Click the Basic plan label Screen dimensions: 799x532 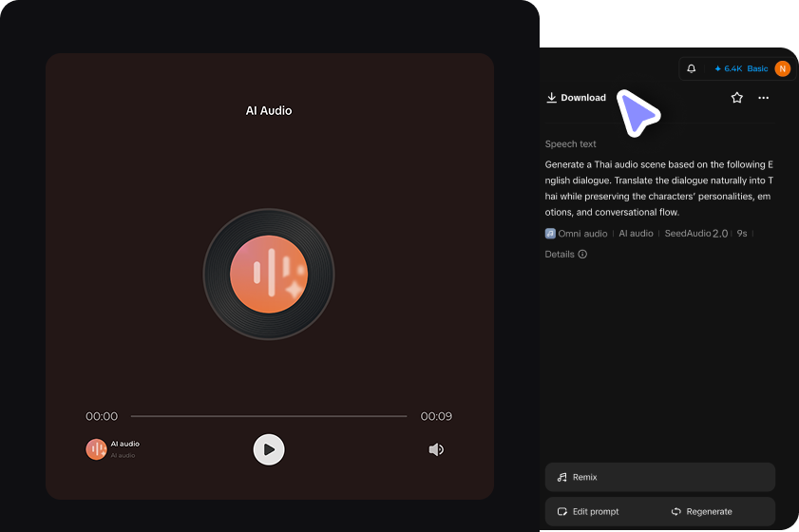[x=757, y=68]
